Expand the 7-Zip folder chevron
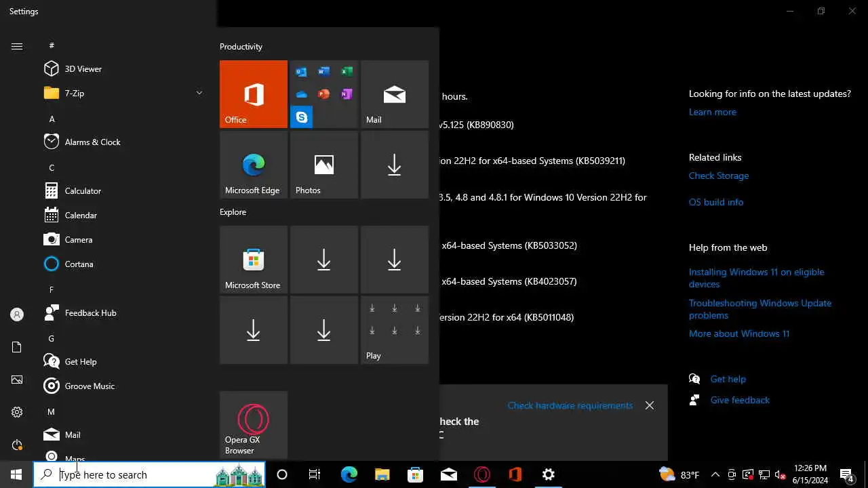This screenshot has width=868, height=488. tap(199, 93)
